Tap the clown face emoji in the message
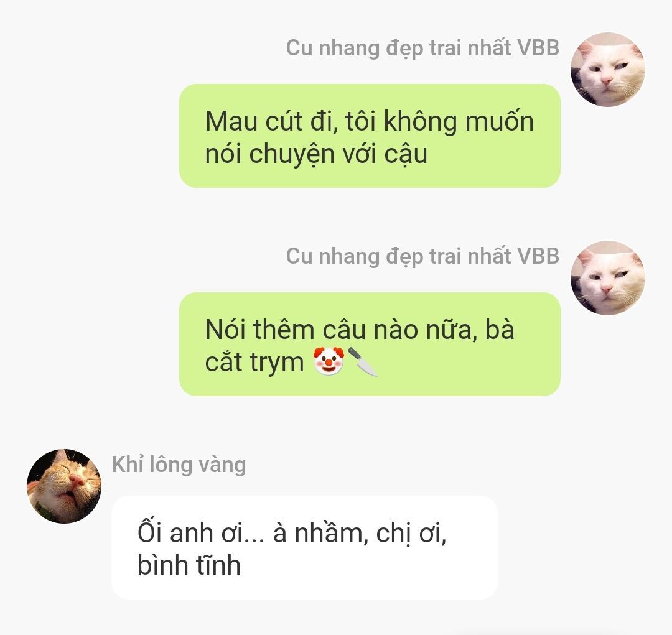The image size is (672, 635). coord(329,361)
